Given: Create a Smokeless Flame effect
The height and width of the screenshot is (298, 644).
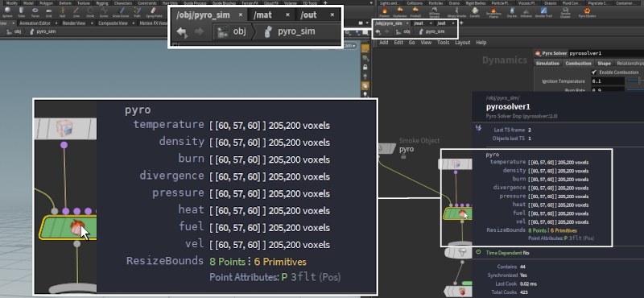Looking at the screenshot, I should click(x=493, y=12).
